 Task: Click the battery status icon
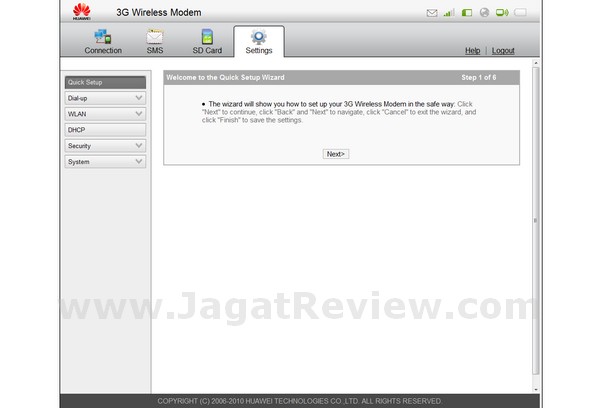(x=520, y=13)
